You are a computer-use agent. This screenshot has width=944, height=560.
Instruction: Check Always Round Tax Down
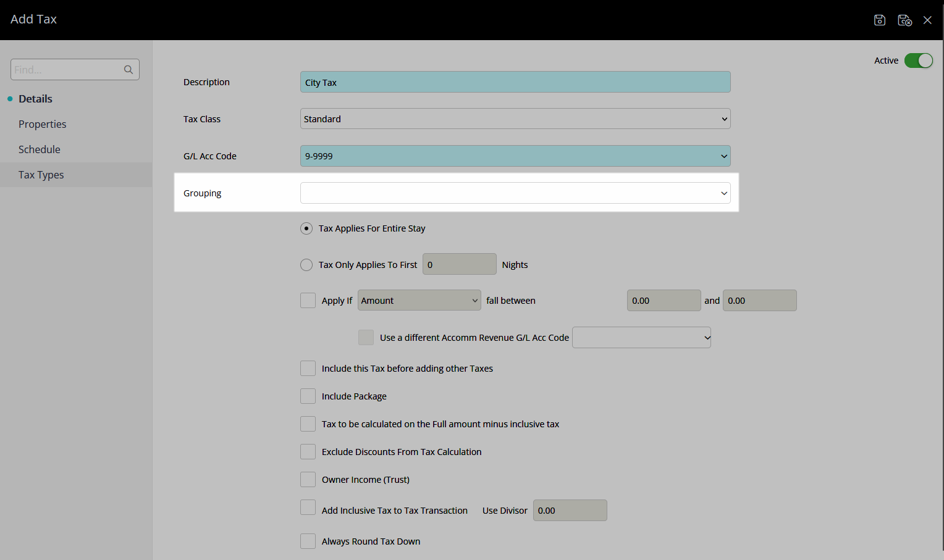[308, 541]
